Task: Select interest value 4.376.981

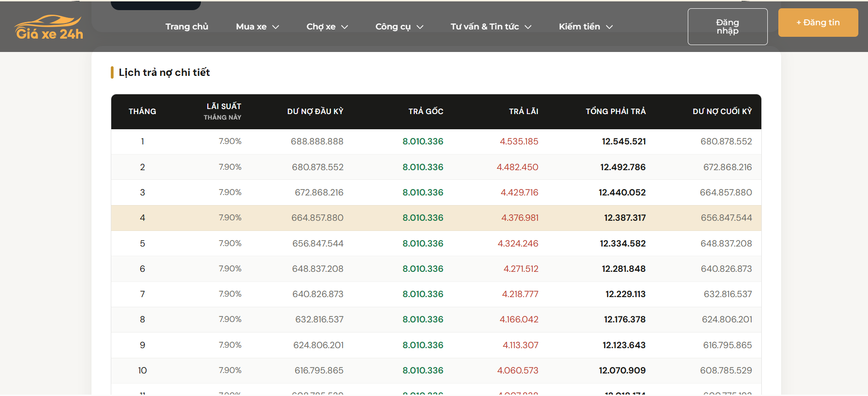Action: pos(520,218)
